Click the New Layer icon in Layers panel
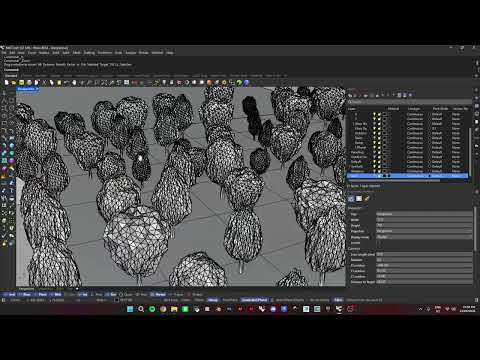This screenshot has height=360, width=480. 350,95
